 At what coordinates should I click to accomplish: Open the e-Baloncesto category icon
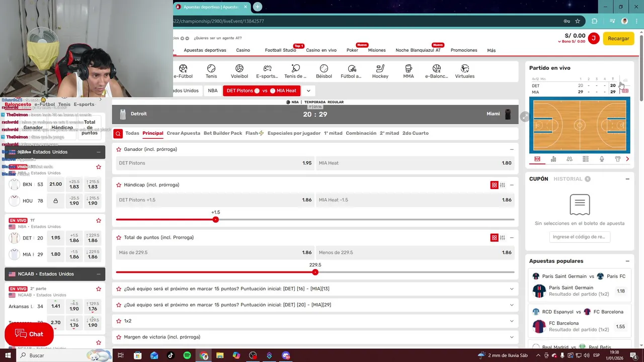click(x=437, y=68)
